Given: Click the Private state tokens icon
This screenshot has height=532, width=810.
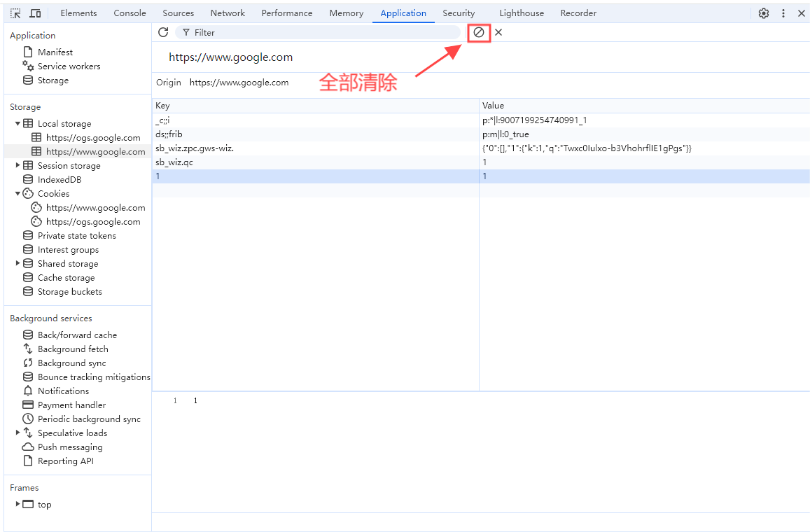Looking at the screenshot, I should point(28,235).
